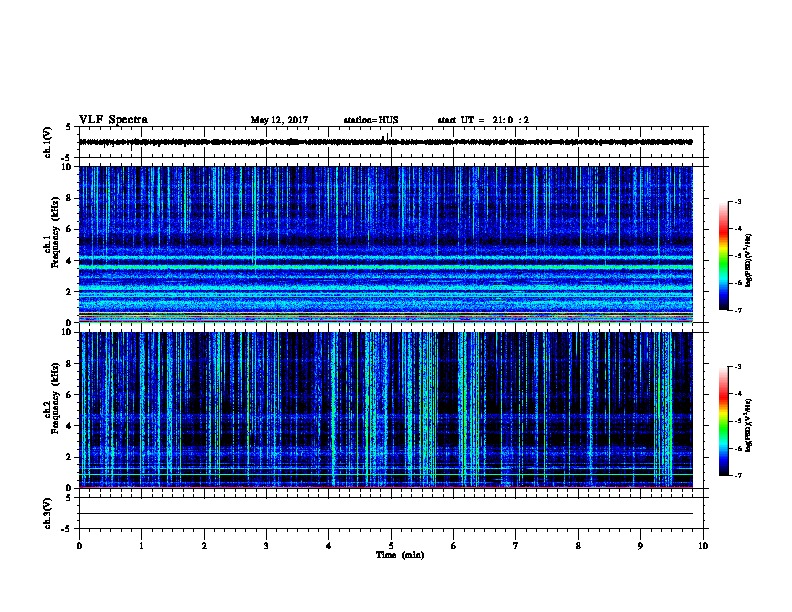Click the flat ch.3 voltage trace line
This screenshot has width=792, height=612.
click(386, 514)
